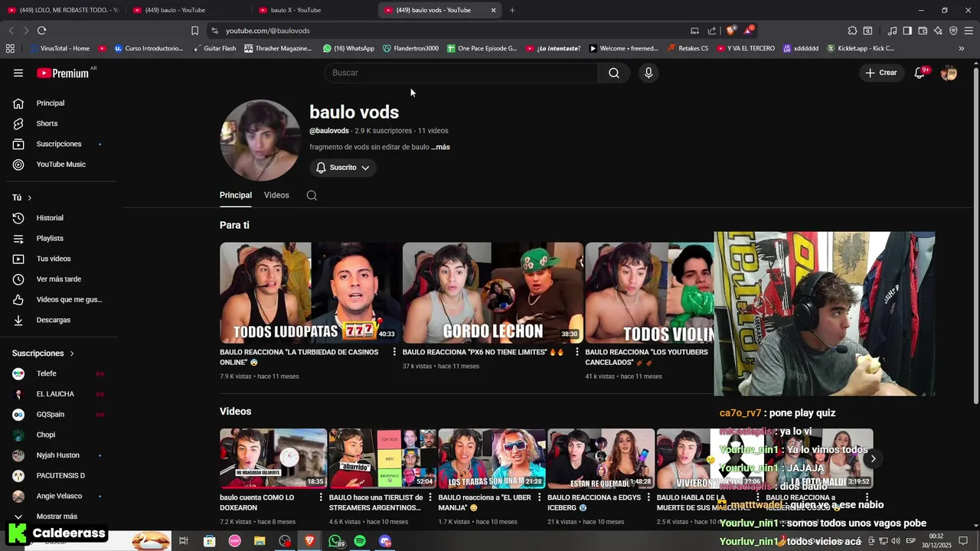This screenshot has width=980, height=551.
Task: Bookmark this page icon in address bar
Action: tap(194, 31)
